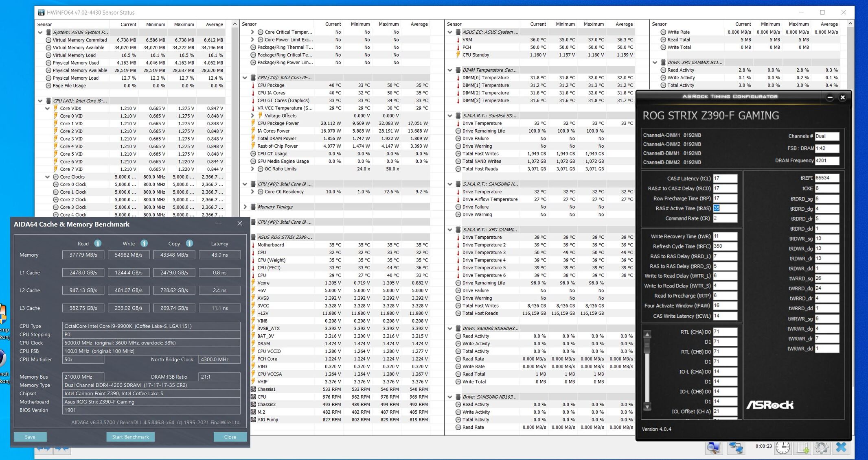Screen dimensions: 868x460
Task: Collapse the DIMM Temperature Sen... group
Action: (450, 70)
